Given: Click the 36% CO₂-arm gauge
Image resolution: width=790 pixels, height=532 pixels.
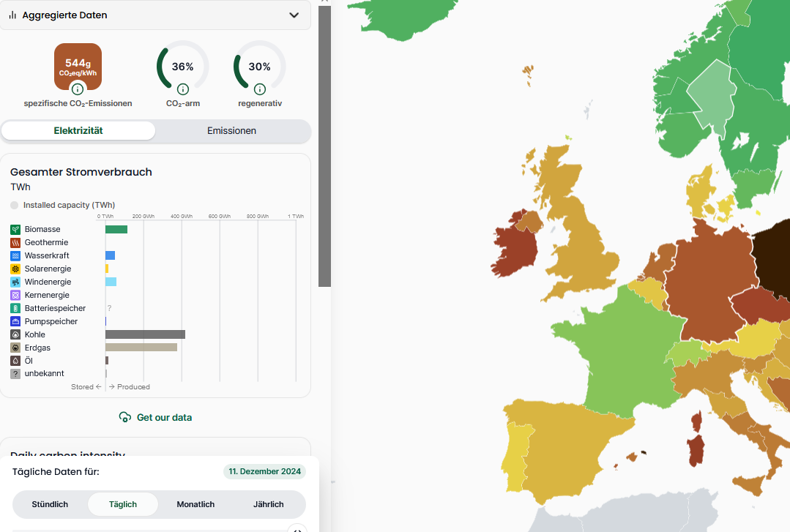Looking at the screenshot, I should 183,67.
